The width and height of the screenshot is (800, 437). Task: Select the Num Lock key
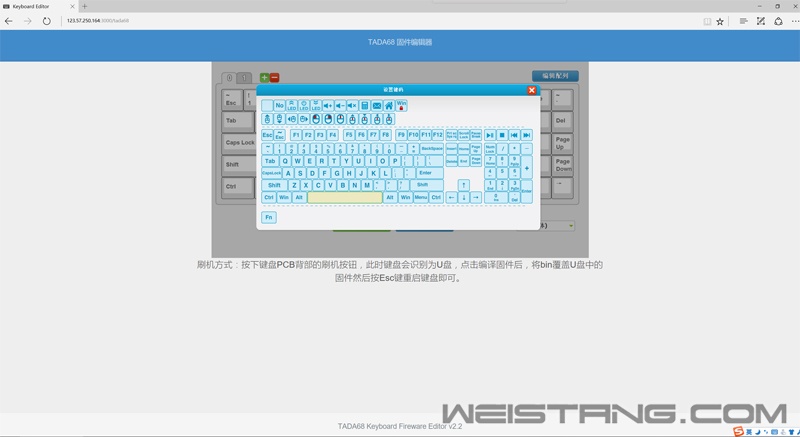pos(490,148)
